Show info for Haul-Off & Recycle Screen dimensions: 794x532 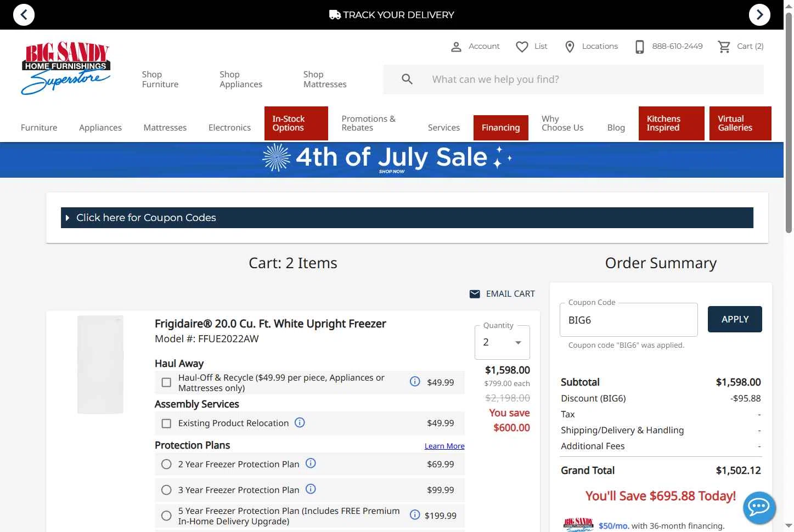[415, 381]
